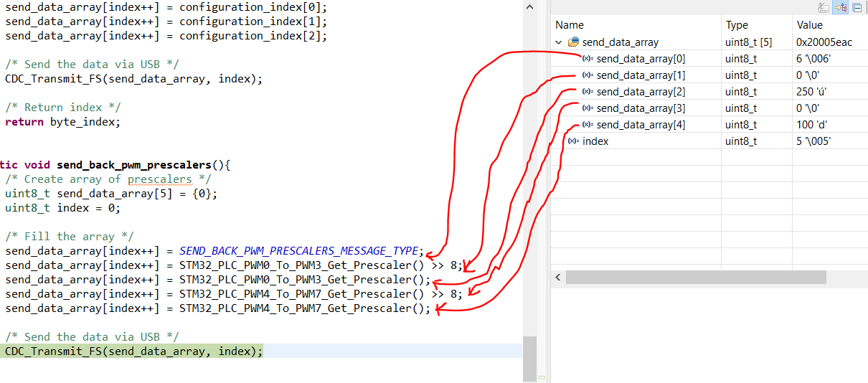Click the editor vertical scrollbar thumb
This screenshot has width=868, height=383.
[529, 358]
